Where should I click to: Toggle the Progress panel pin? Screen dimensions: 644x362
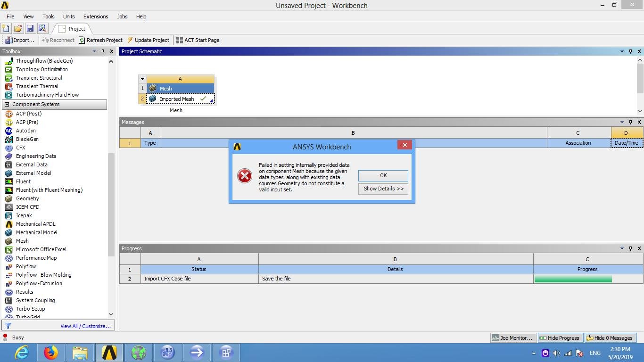630,248
